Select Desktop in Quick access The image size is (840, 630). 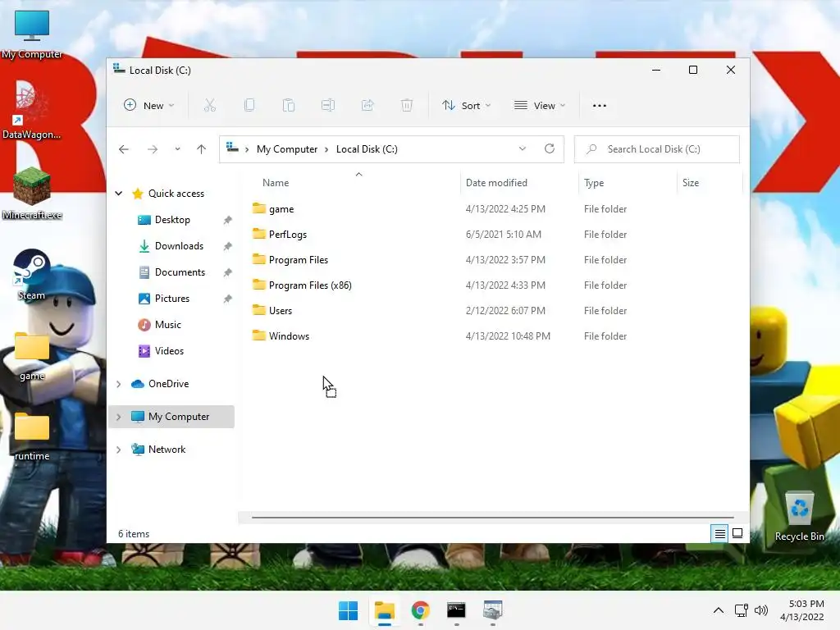[172, 220]
